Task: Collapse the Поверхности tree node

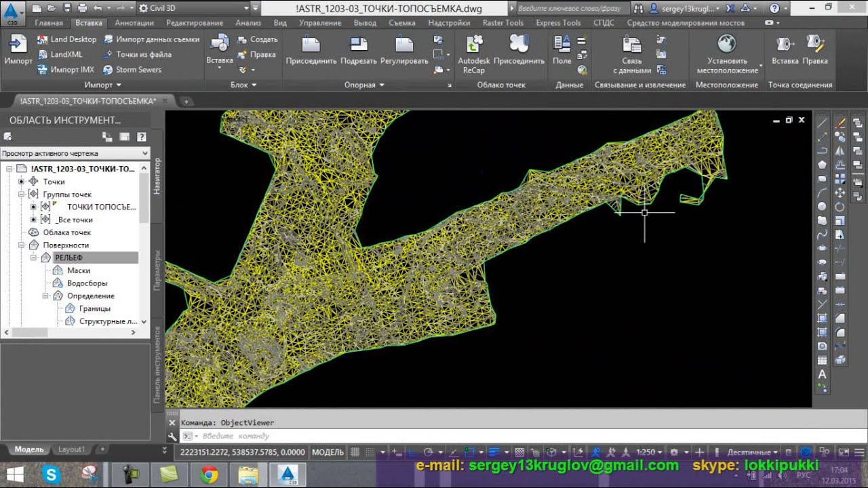Action: (22, 245)
